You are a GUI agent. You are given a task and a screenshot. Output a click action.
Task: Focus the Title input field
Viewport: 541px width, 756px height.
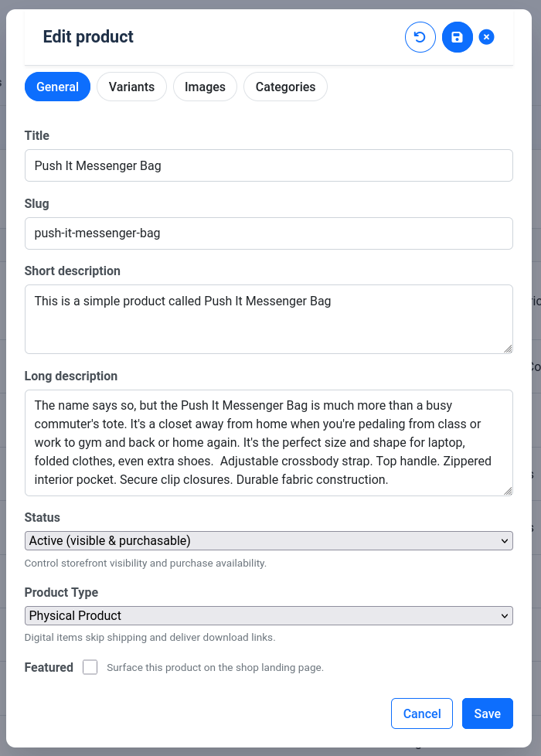coord(269,165)
